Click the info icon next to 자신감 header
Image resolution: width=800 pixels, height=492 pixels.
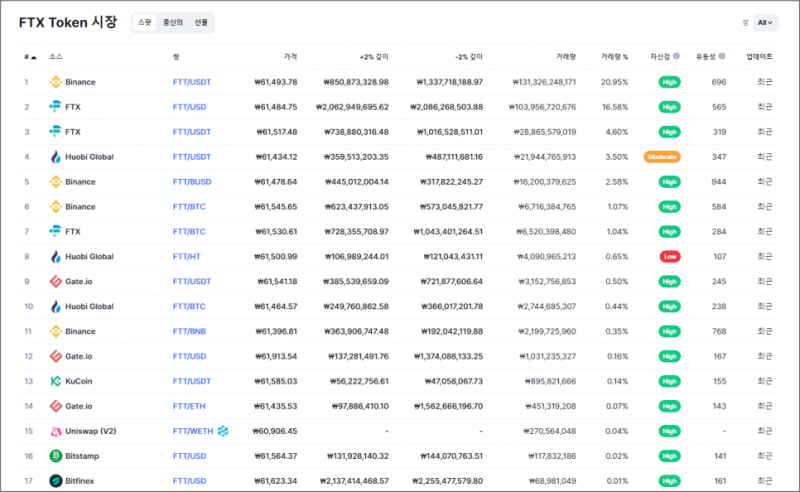click(677, 57)
